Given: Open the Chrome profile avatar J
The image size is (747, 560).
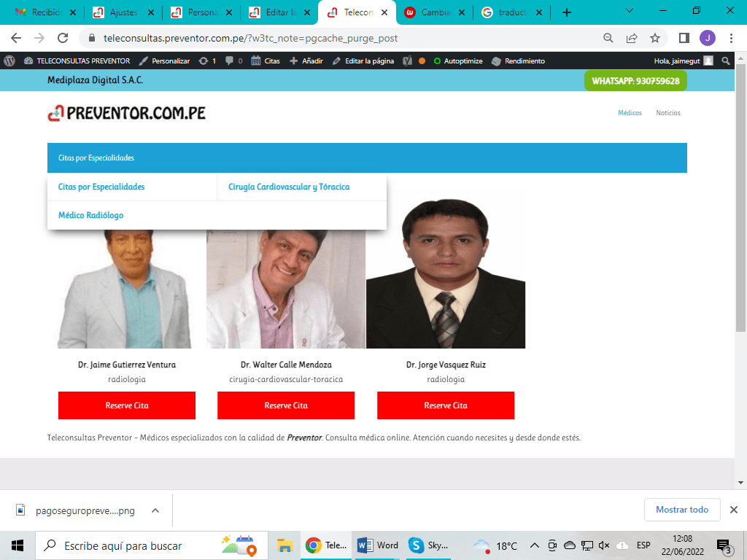Looking at the screenshot, I should tap(708, 38).
